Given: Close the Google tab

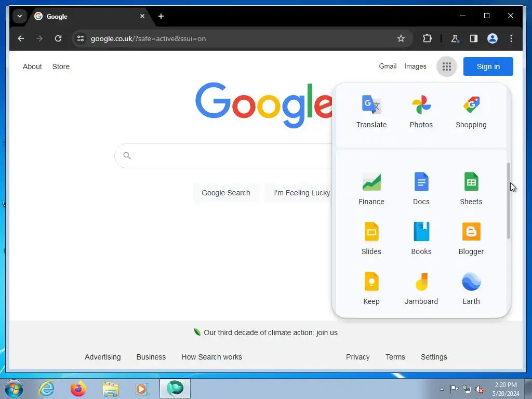Looking at the screenshot, I should pos(142,16).
